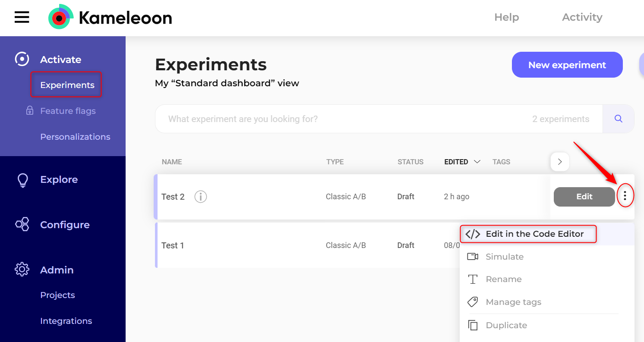Image resolution: width=644 pixels, height=342 pixels.
Task: Click the Kameleoon logo icon
Action: [x=60, y=17]
